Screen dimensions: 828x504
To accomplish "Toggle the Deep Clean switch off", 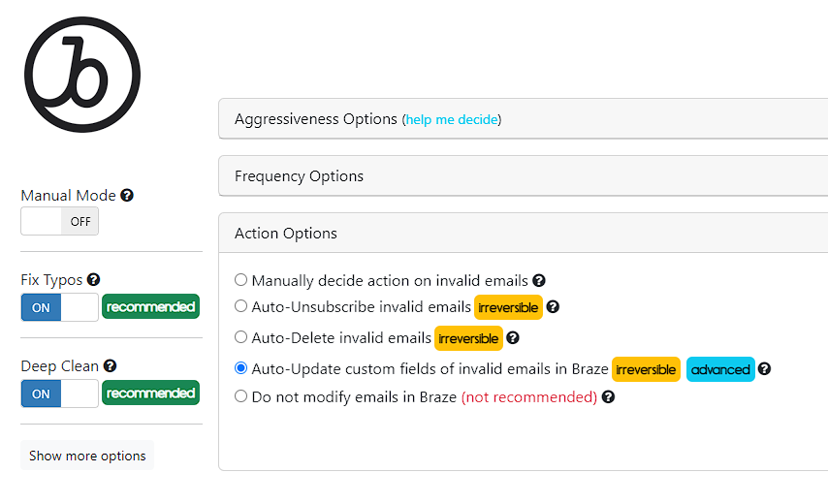I will [x=60, y=394].
